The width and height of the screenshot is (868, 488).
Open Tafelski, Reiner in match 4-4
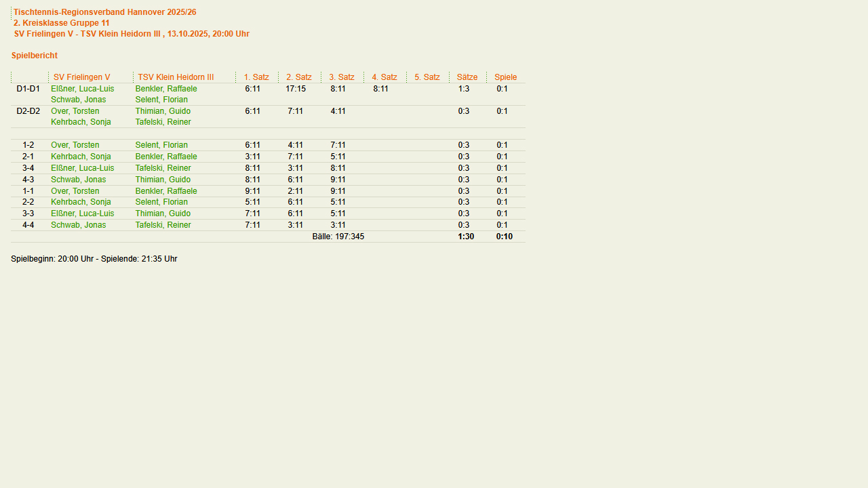(x=163, y=225)
